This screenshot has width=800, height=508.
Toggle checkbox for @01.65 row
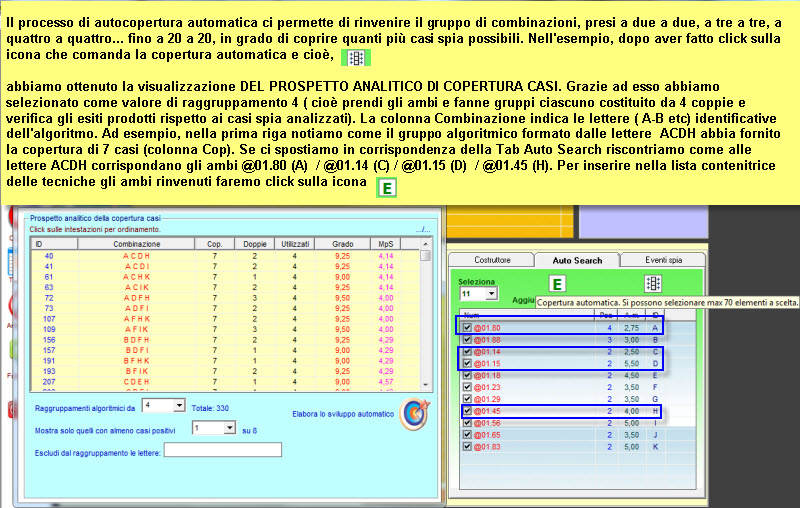coord(467,435)
